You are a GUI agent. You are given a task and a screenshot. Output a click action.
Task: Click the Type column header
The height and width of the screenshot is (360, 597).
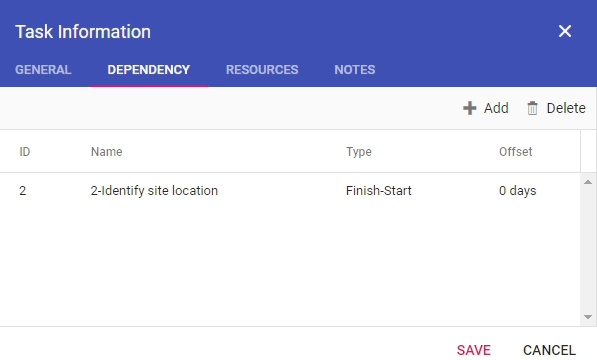(x=359, y=152)
